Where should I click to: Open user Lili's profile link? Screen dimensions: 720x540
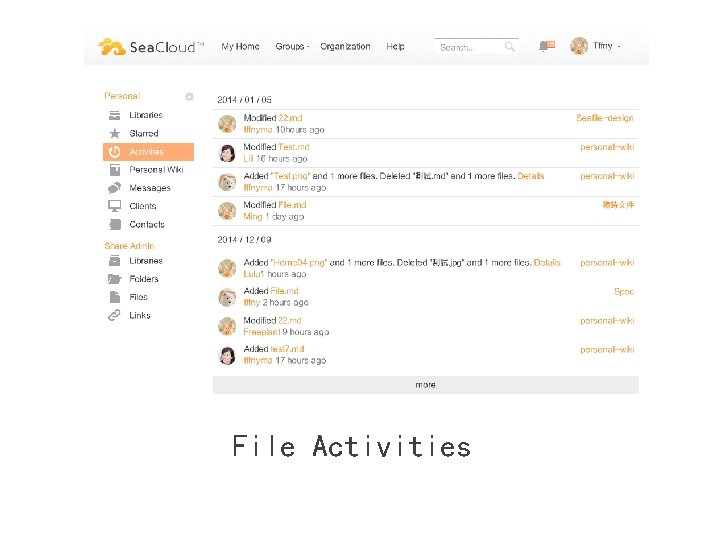click(x=248, y=158)
